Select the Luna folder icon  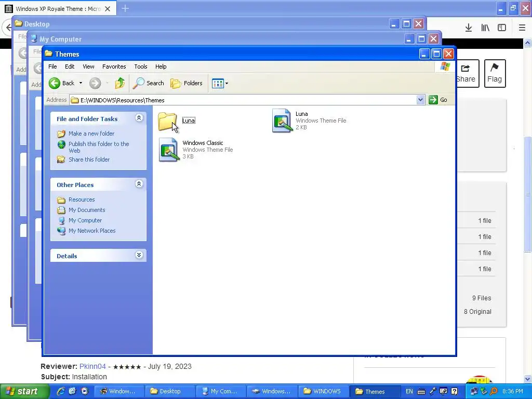[167, 121]
